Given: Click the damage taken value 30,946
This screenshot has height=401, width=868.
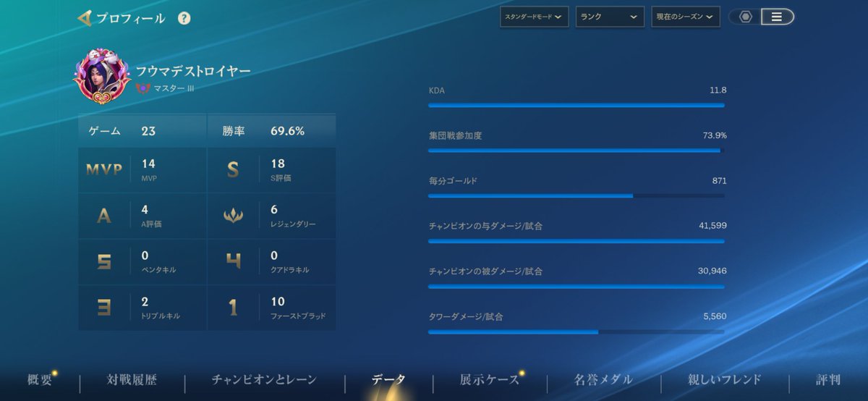Looking at the screenshot, I should click(x=713, y=271).
